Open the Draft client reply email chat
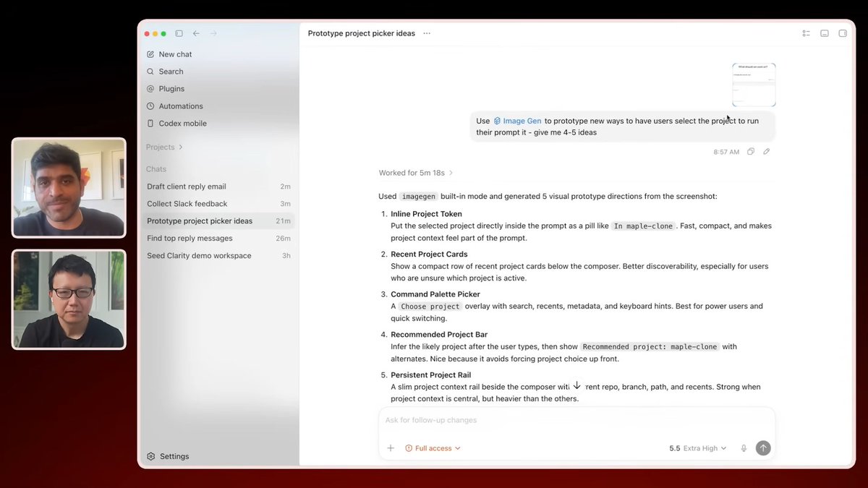This screenshot has height=488, width=868. tap(218, 187)
